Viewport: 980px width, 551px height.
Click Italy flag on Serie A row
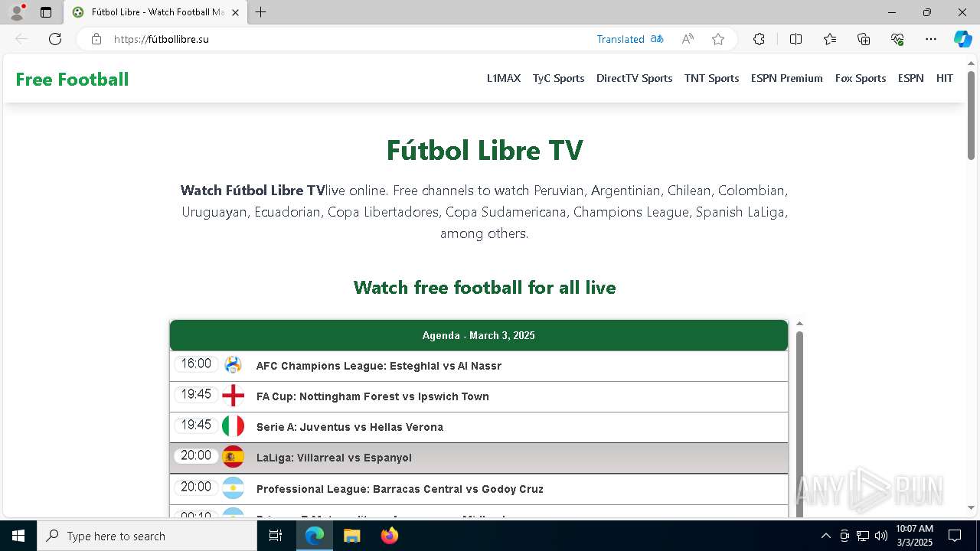click(233, 426)
